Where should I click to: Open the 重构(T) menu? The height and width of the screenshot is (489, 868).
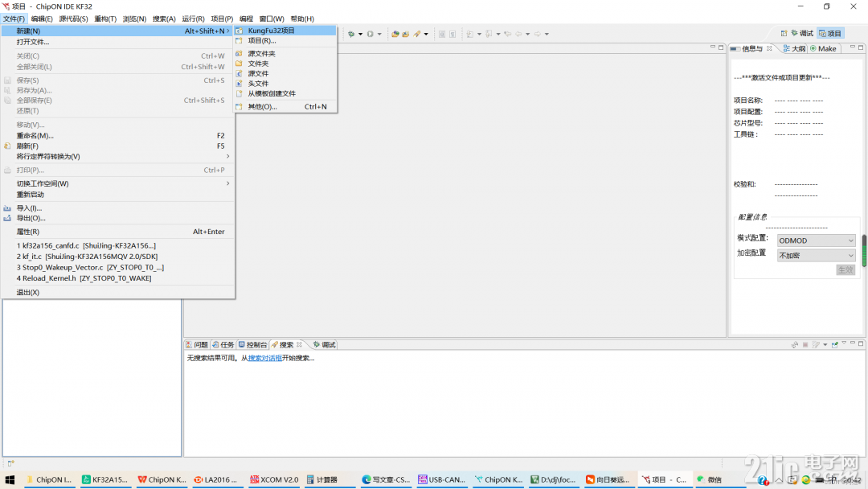tap(105, 18)
